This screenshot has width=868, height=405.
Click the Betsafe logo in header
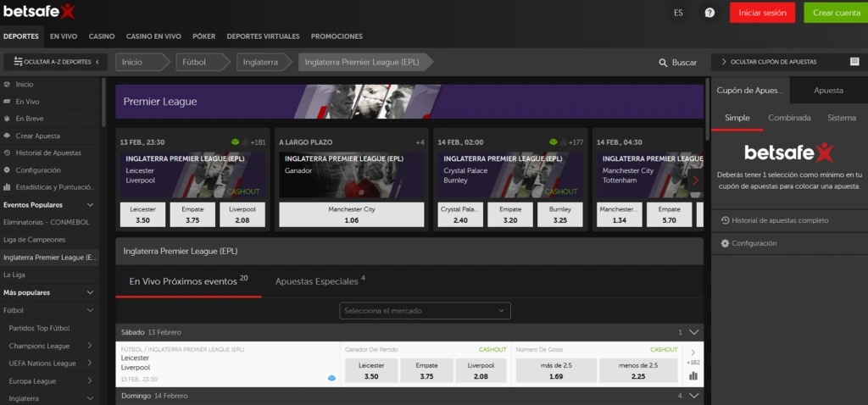tap(39, 11)
